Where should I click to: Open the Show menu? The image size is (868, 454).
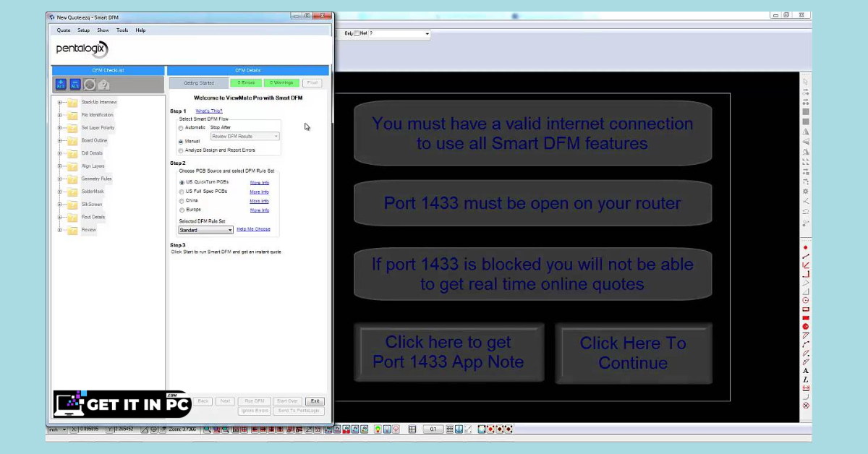103,30
